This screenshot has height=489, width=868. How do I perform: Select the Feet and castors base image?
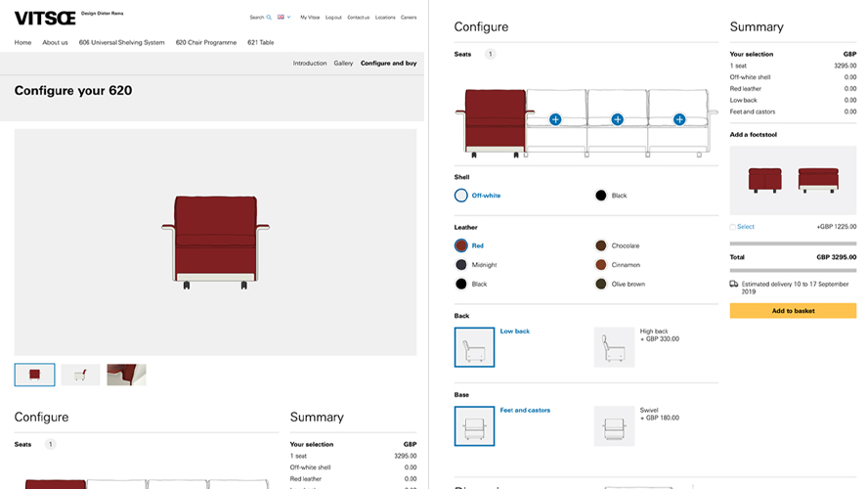(x=474, y=425)
